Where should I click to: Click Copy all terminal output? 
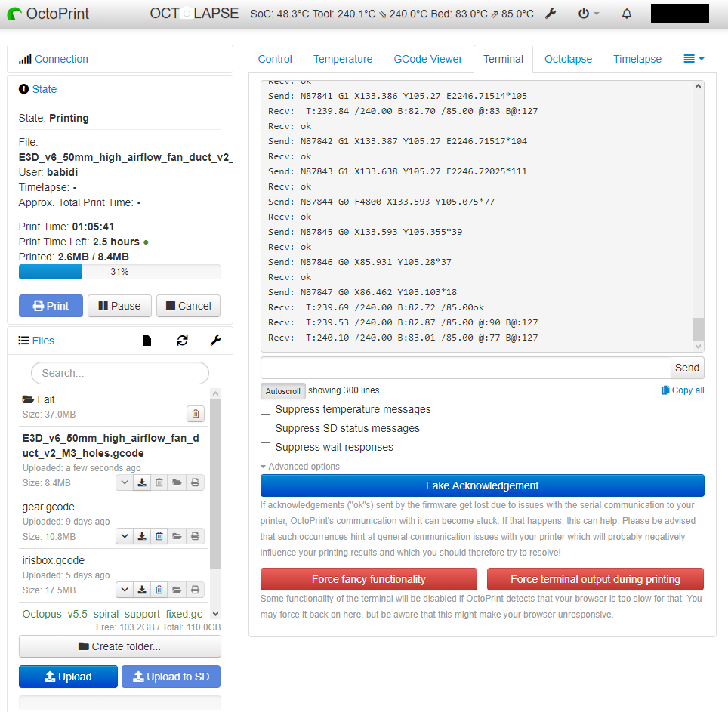pyautogui.click(x=683, y=390)
